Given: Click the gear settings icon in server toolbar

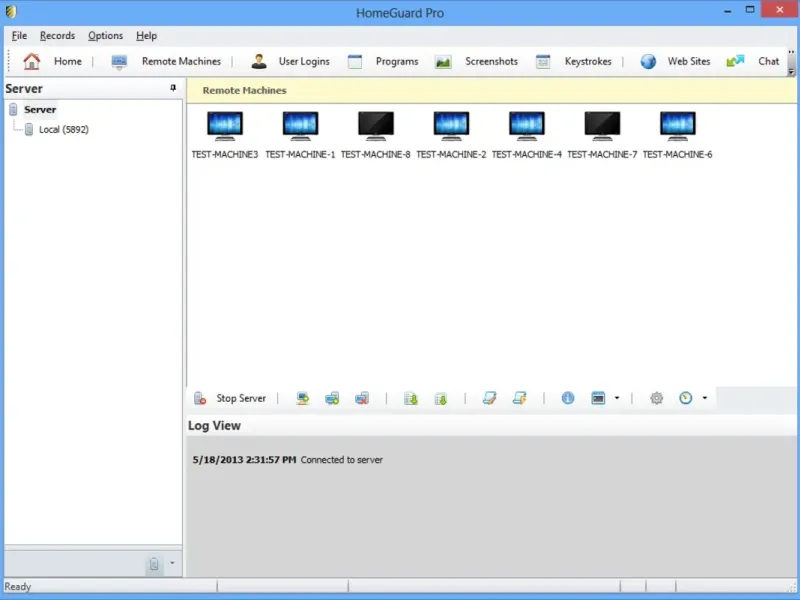Looking at the screenshot, I should pos(657,398).
